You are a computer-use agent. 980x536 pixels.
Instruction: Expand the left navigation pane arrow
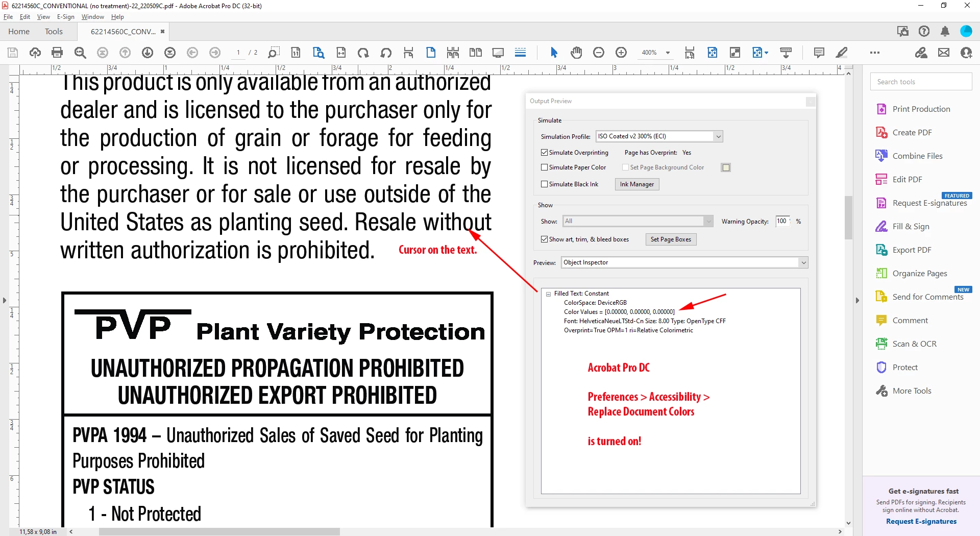click(x=5, y=300)
